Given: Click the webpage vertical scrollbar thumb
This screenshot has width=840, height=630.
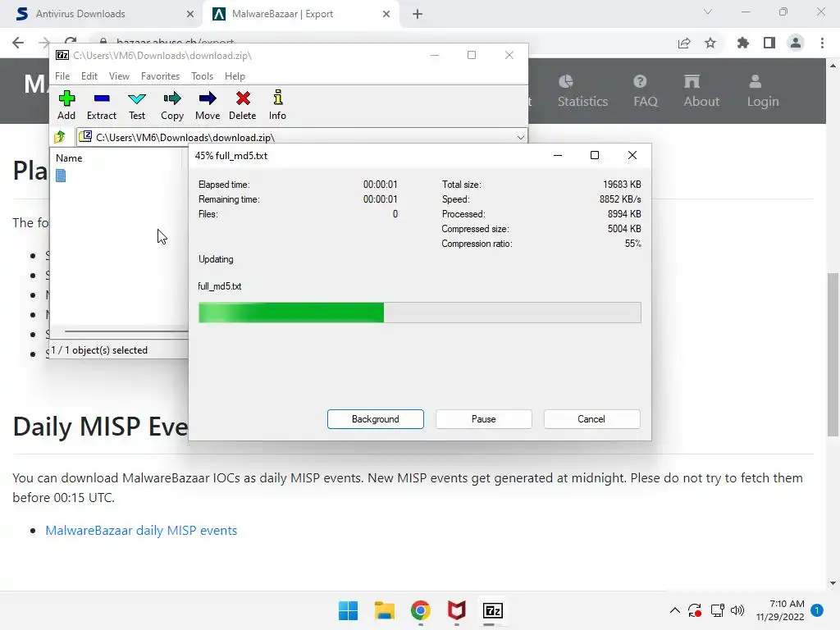Looking at the screenshot, I should (x=833, y=354).
